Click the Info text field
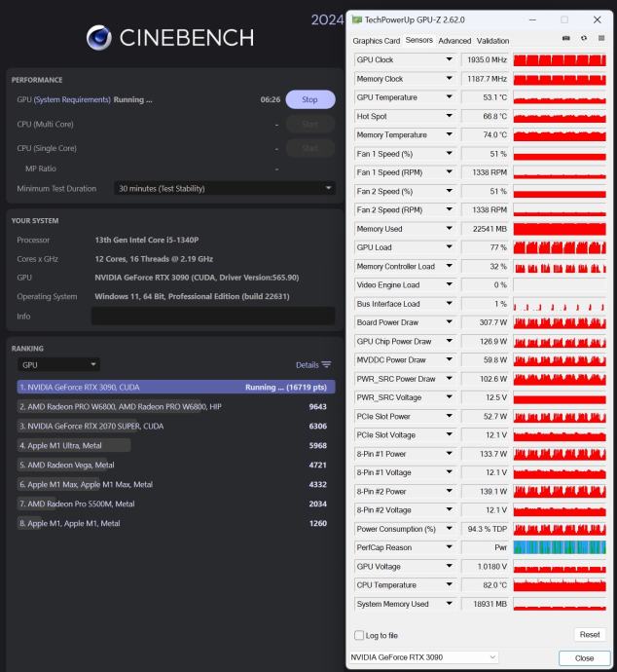 point(212,316)
